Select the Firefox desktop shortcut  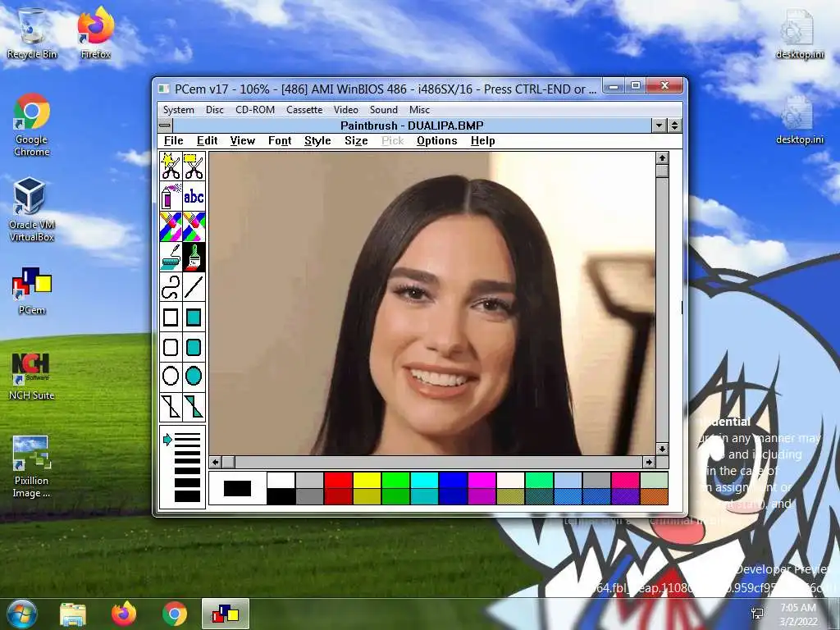tap(95, 33)
